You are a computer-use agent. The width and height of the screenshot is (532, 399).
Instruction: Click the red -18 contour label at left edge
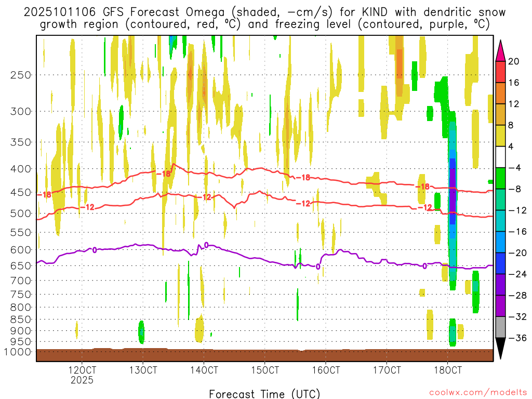coord(44,195)
